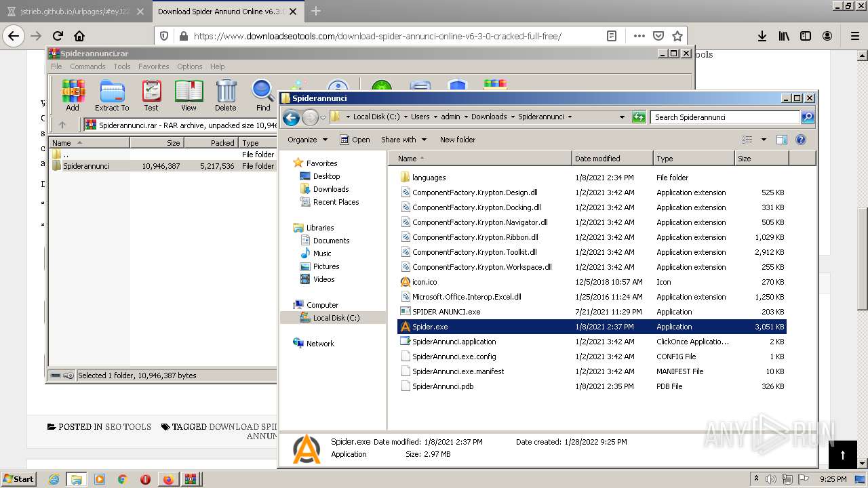This screenshot has height=488, width=868.
Task: Reload the Firefox page
Action: click(58, 36)
